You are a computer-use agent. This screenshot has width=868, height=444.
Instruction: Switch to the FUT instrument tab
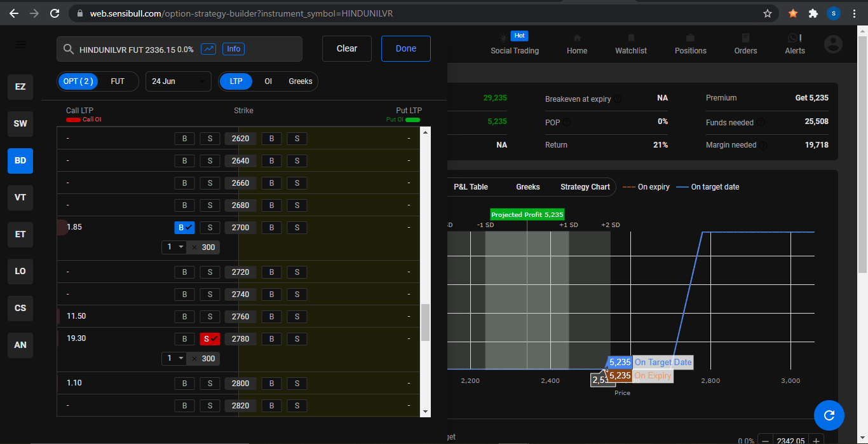[118, 81]
